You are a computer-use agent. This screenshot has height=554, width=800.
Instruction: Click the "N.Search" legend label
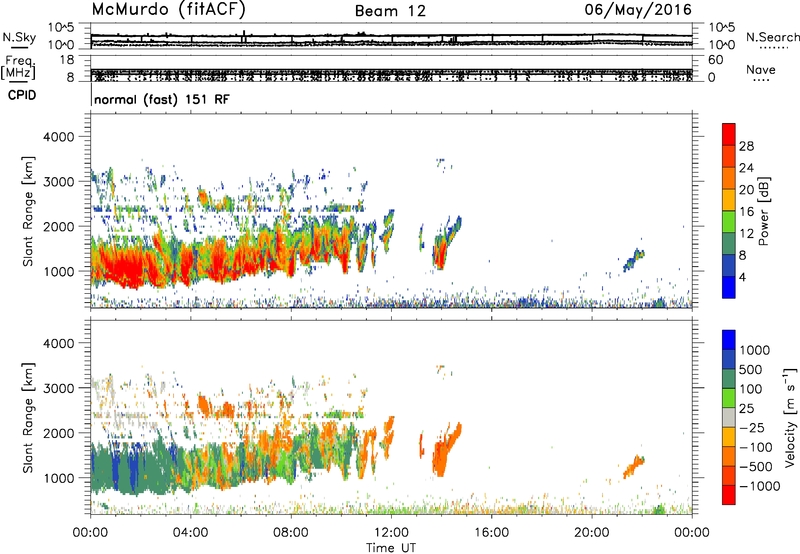772,37
